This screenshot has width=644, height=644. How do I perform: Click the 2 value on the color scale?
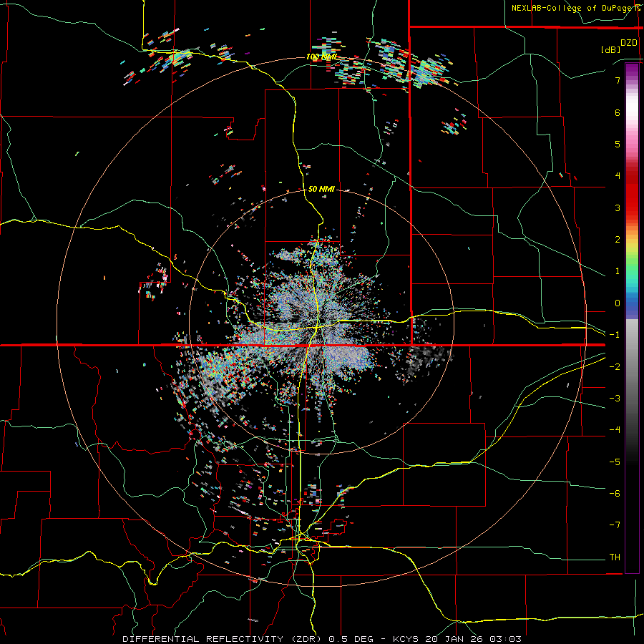pos(618,240)
